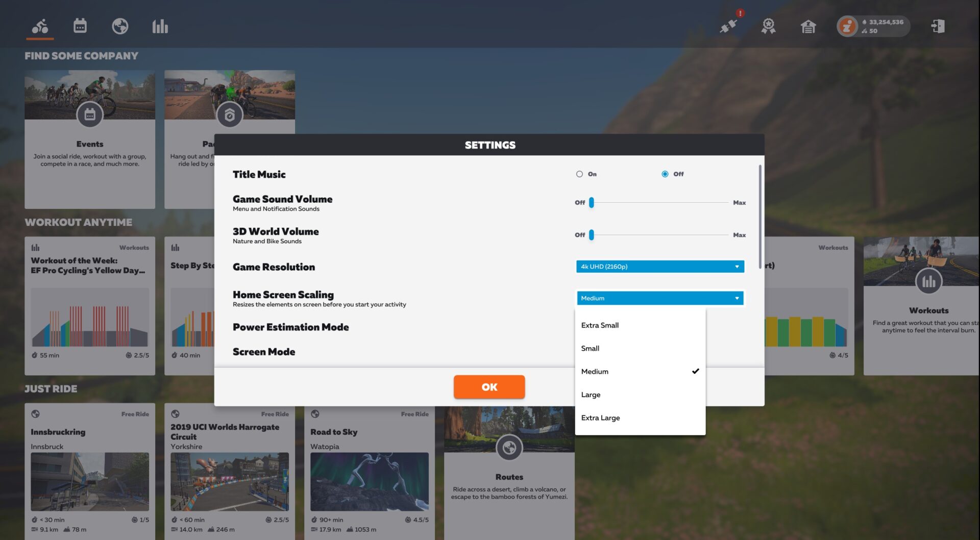Viewport: 980px width, 540px height.
Task: Click the exit door icon to log out
Action: tap(939, 27)
